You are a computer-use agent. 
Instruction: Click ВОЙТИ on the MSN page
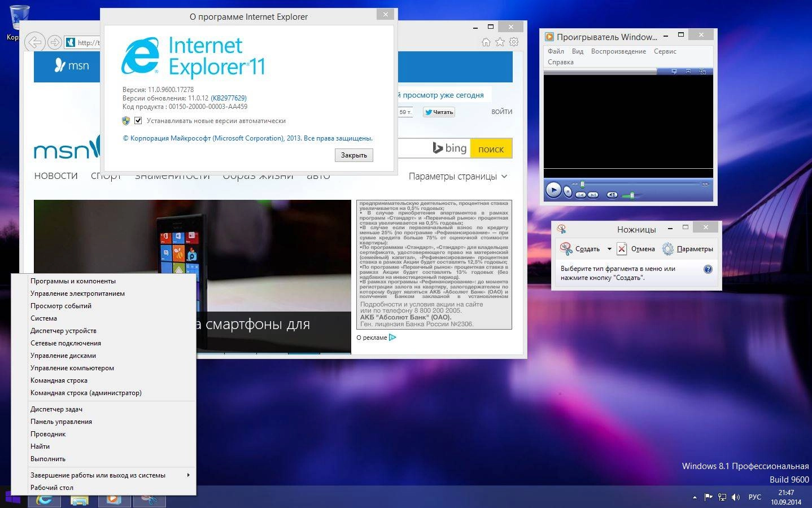[x=501, y=112]
